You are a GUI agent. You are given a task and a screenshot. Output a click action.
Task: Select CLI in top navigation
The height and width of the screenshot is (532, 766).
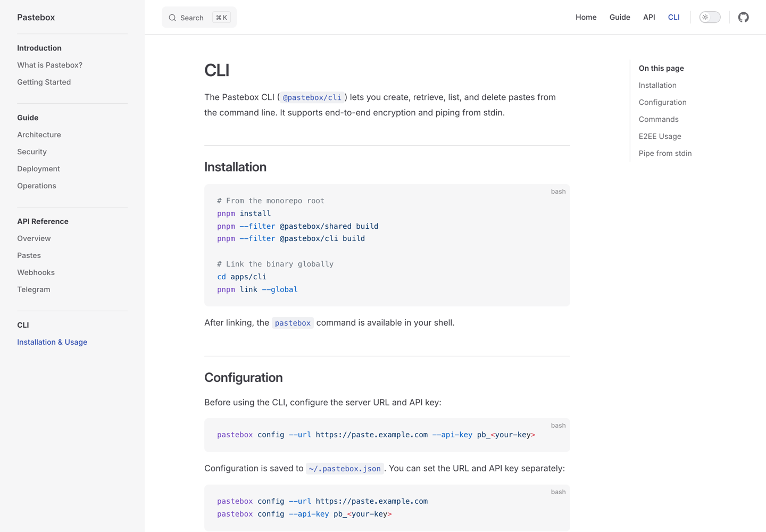point(673,17)
